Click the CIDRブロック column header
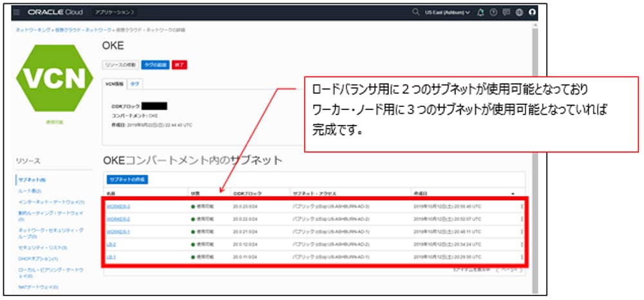 click(x=247, y=193)
